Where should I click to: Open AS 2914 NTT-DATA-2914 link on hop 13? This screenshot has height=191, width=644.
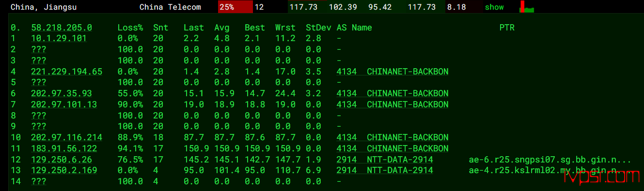click(385, 170)
